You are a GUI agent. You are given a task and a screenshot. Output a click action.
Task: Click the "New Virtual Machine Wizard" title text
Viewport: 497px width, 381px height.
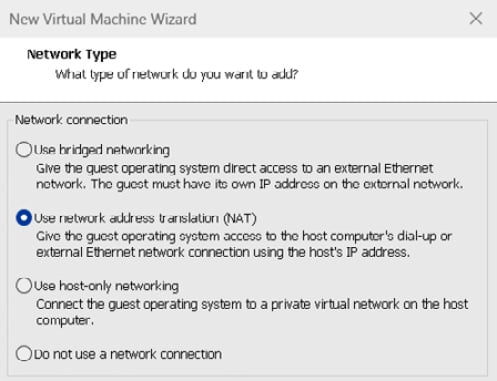pos(103,19)
